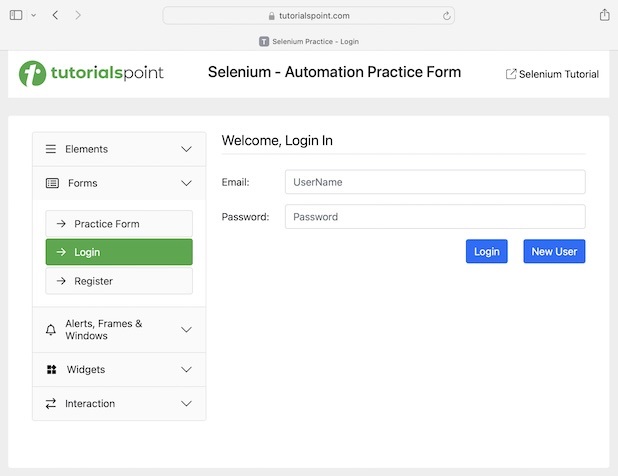
Task: Click the Interaction swap-arrows icon
Action: click(x=51, y=404)
